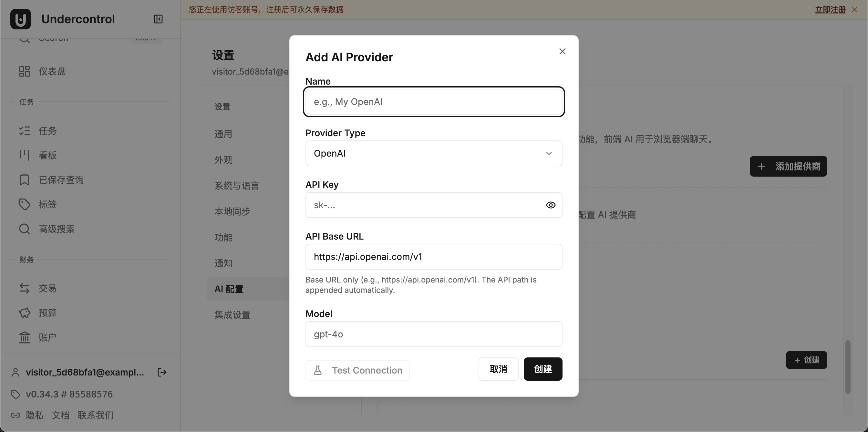This screenshot has height=432, width=868.
Task: Close the Add AI Provider dialog
Action: 563,51
